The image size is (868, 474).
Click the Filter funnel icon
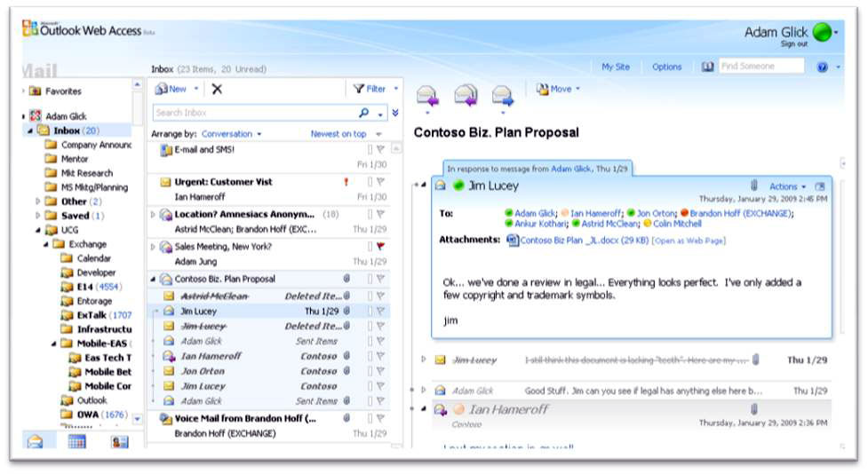pyautogui.click(x=359, y=89)
